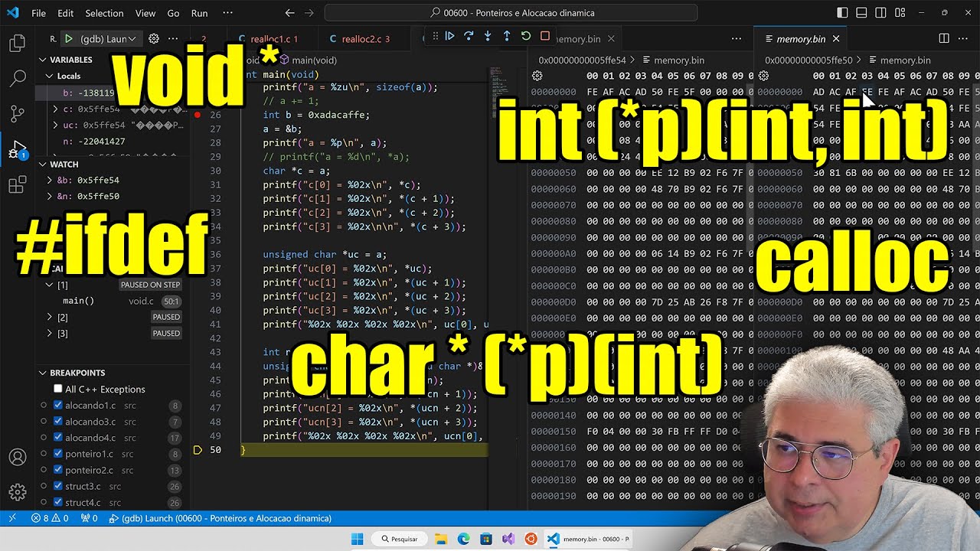Restart the debug session
Viewport: 980px width, 551px height.
click(x=526, y=36)
